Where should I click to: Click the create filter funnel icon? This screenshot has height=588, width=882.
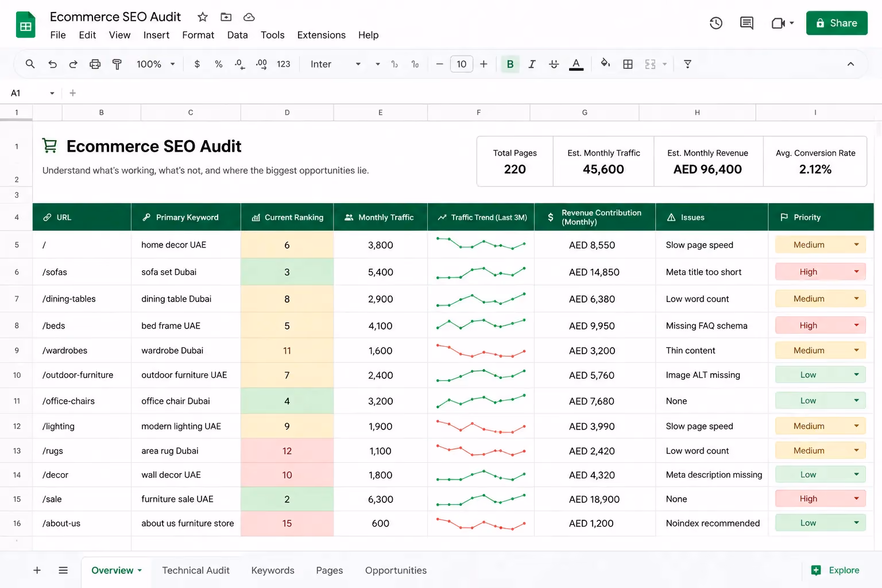tap(687, 64)
